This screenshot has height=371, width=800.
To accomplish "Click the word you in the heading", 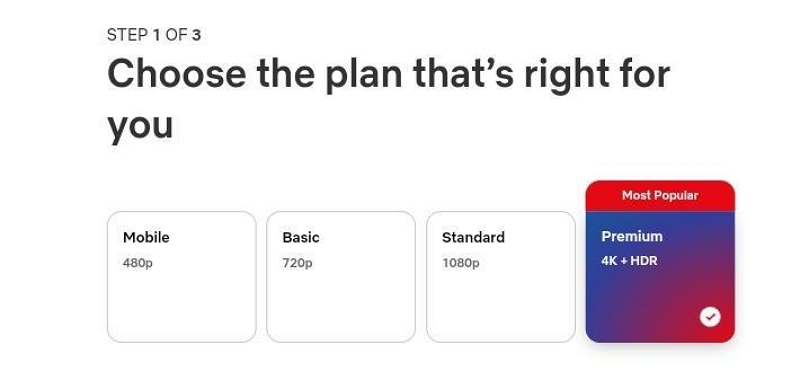I will 140,126.
